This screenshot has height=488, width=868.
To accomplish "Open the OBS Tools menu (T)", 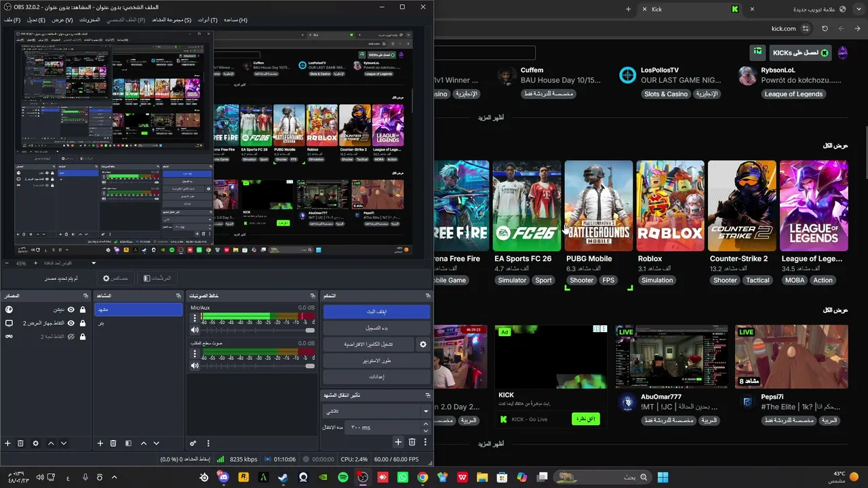I will pos(208,20).
